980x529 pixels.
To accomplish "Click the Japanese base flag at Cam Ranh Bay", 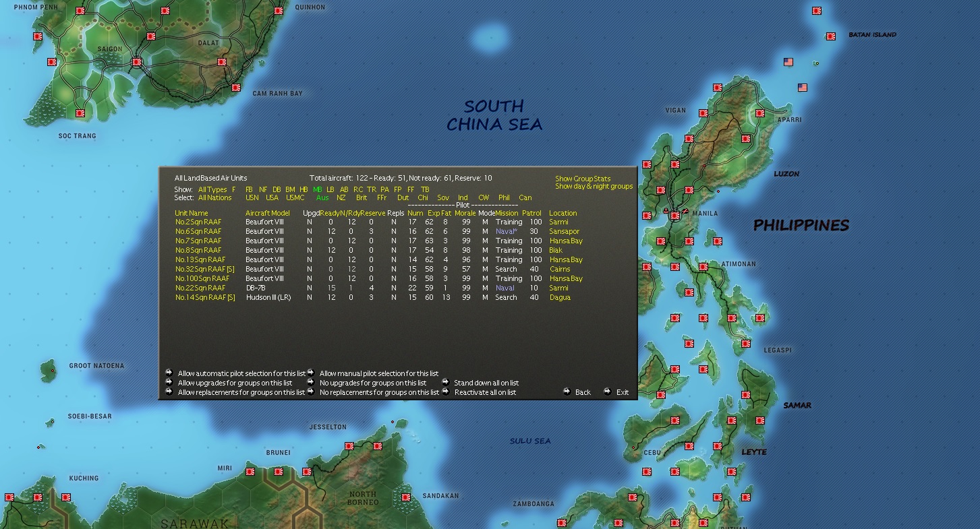I will click(x=237, y=88).
